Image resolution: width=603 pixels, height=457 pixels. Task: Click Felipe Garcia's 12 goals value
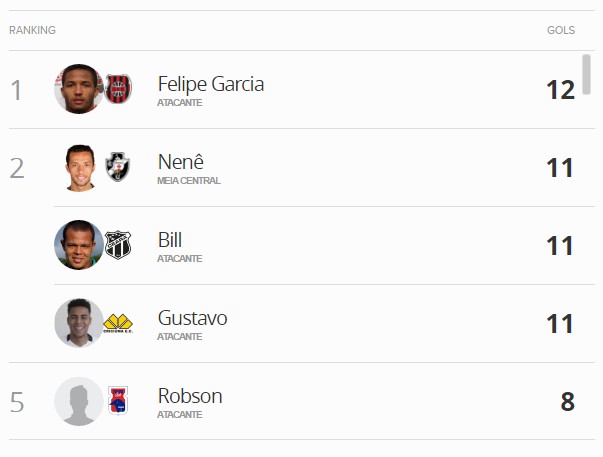(560, 90)
